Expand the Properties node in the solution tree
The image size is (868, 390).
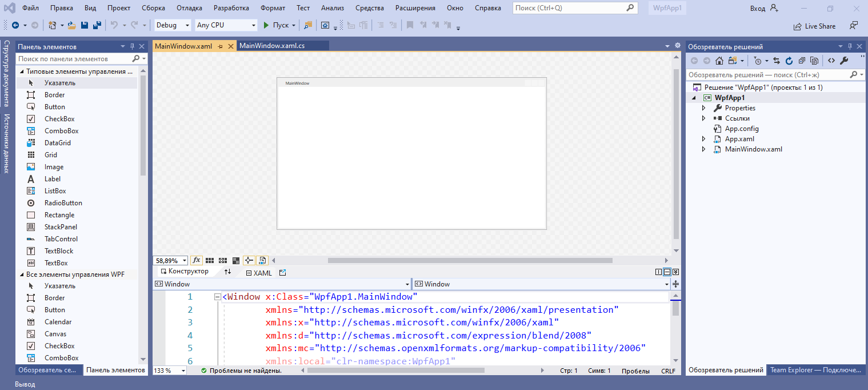pyautogui.click(x=704, y=108)
